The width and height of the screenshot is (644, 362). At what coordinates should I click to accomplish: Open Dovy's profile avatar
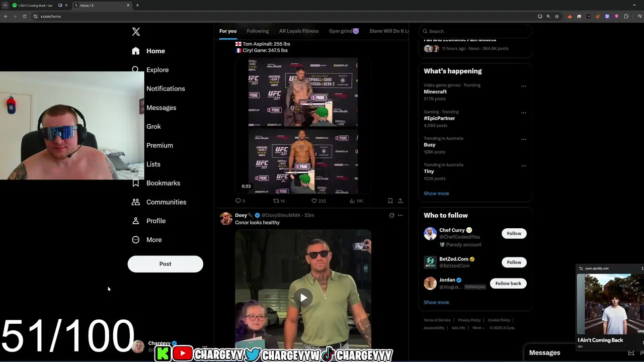[226, 219]
